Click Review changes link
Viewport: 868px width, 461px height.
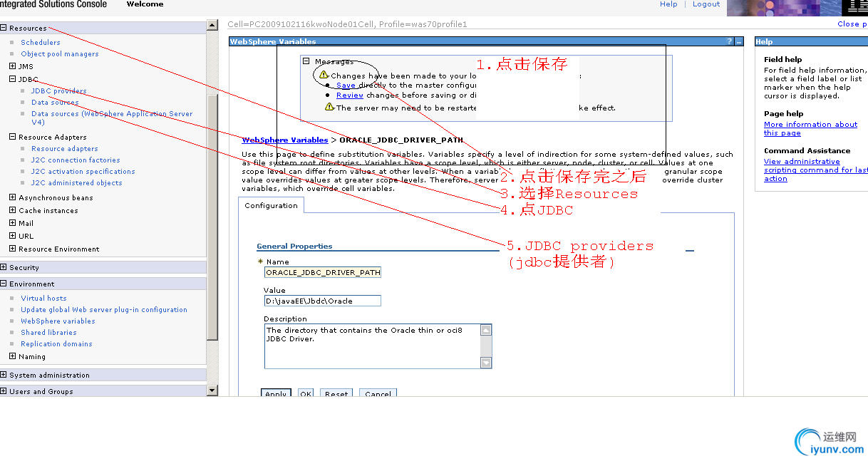(350, 95)
